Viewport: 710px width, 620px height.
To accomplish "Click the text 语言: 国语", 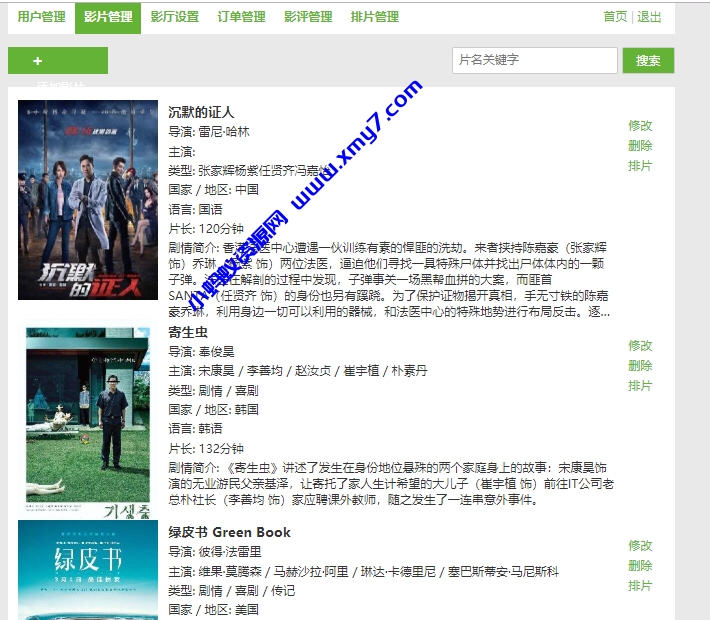I will tap(195, 209).
